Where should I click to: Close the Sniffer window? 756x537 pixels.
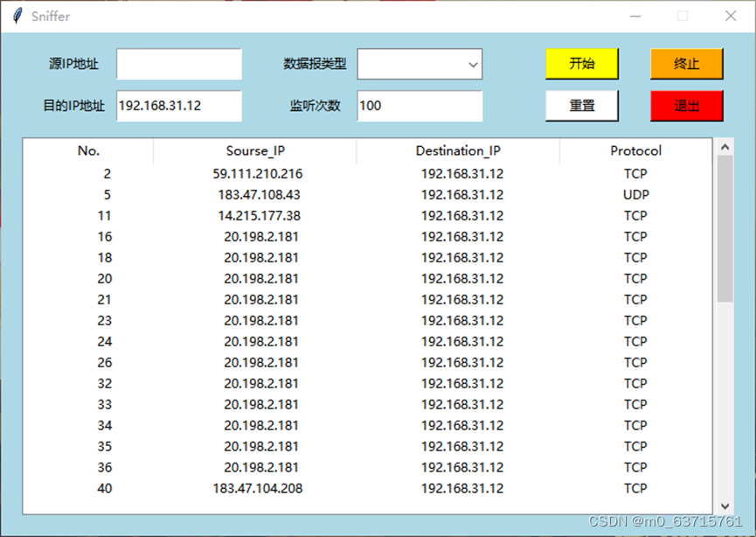pyautogui.click(x=731, y=16)
